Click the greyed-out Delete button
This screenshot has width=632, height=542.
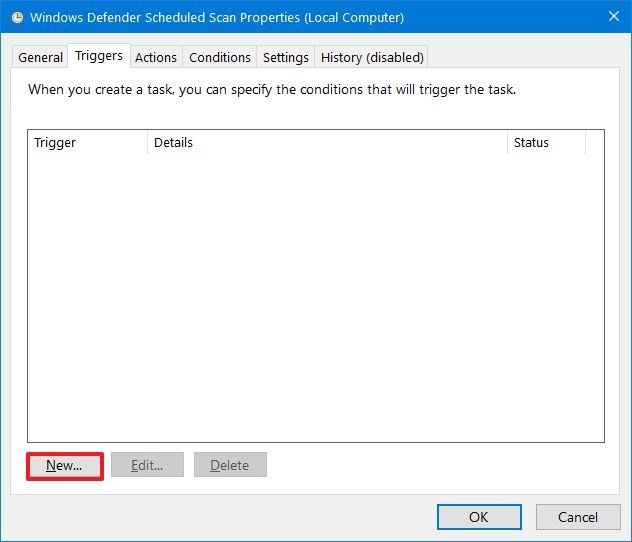point(230,465)
